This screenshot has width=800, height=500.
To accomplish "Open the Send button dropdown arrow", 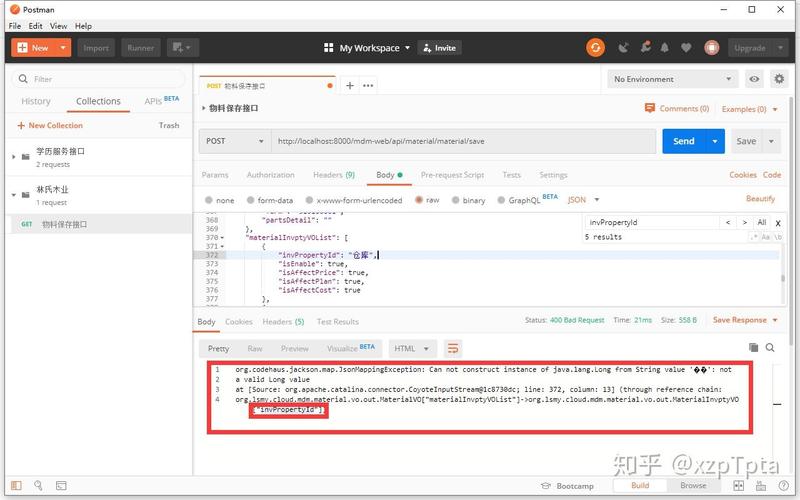I will (715, 141).
